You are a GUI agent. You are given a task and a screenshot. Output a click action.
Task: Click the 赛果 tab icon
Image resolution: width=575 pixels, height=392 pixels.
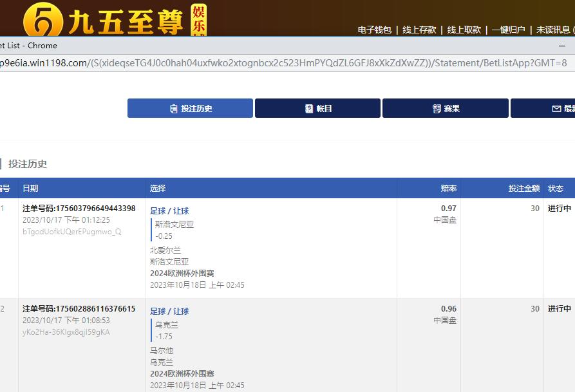coord(437,109)
